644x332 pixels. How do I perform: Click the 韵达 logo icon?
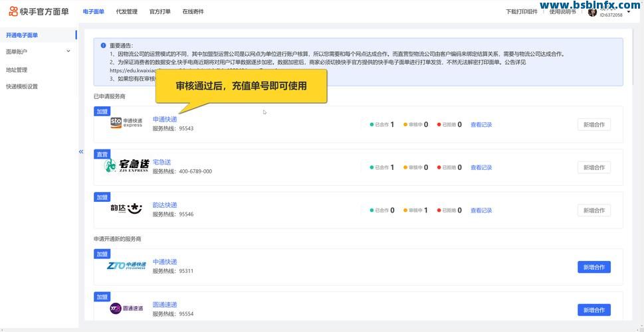[126, 208]
